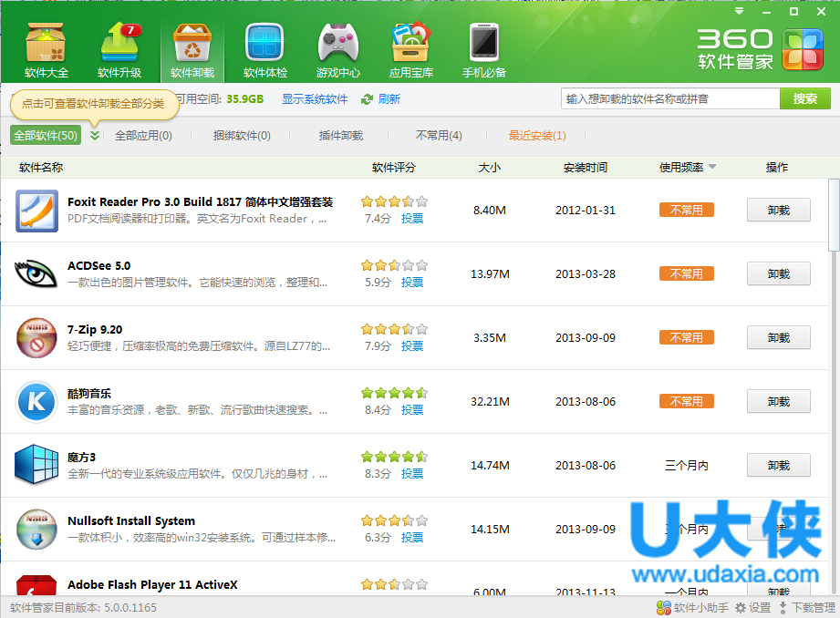The height and width of the screenshot is (618, 840).
Task: Open 软件体检 software checkup icon
Action: pyautogui.click(x=265, y=48)
